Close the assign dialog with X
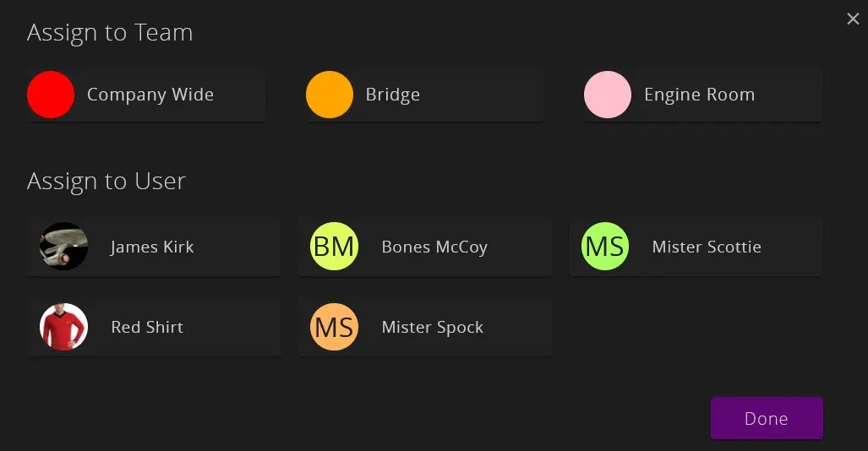This screenshot has width=868, height=451. click(853, 19)
